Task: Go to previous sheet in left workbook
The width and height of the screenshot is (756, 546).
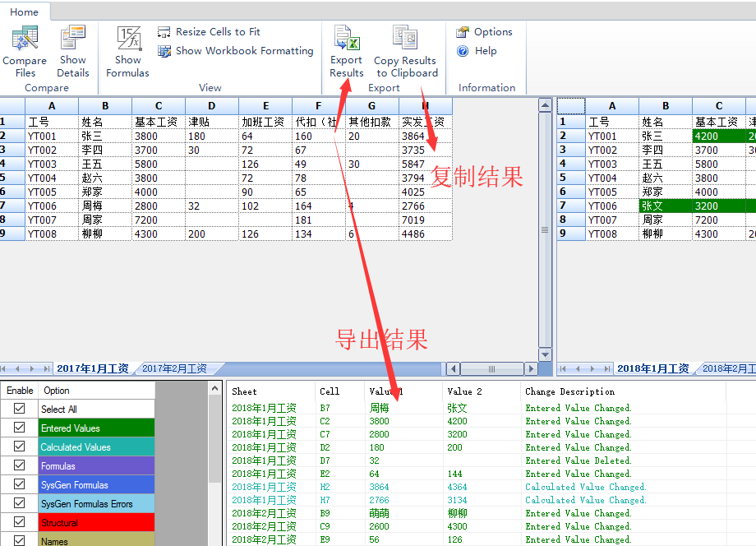Action: 17,369
